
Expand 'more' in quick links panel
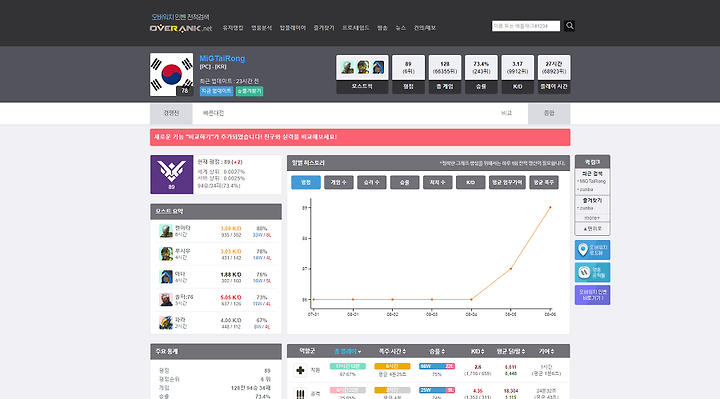pyautogui.click(x=592, y=218)
